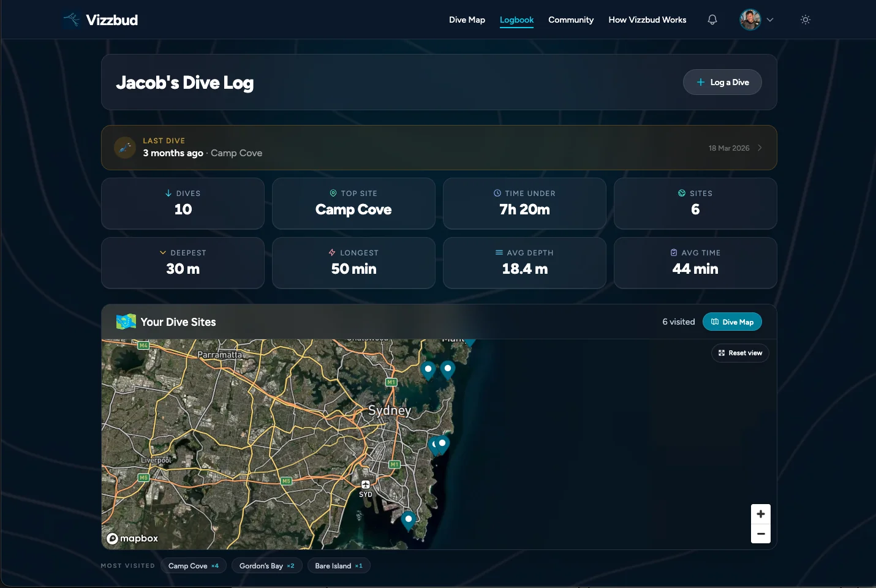Select the Gordon's Bay area map pin
876x588 pixels.
tap(441, 444)
